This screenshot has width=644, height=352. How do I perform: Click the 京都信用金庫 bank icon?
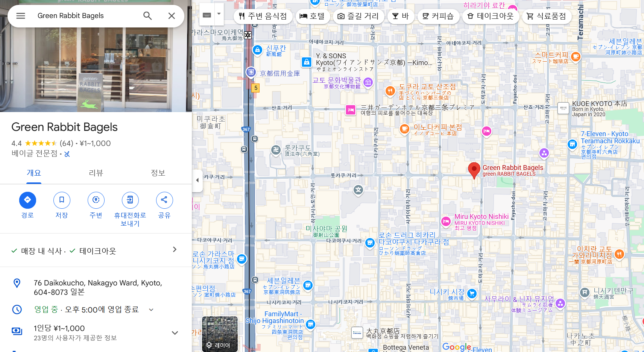(x=251, y=72)
